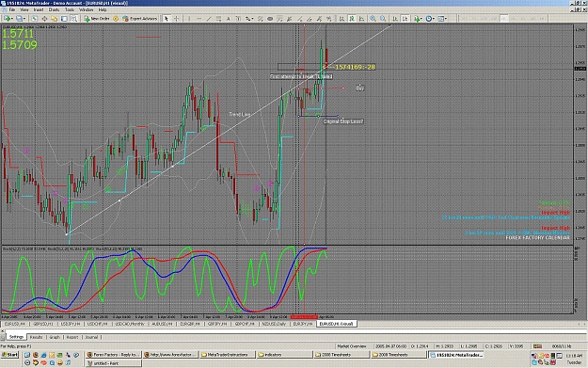Open the tester Results tab
Viewport: 588px width, 368px height.
point(36,337)
